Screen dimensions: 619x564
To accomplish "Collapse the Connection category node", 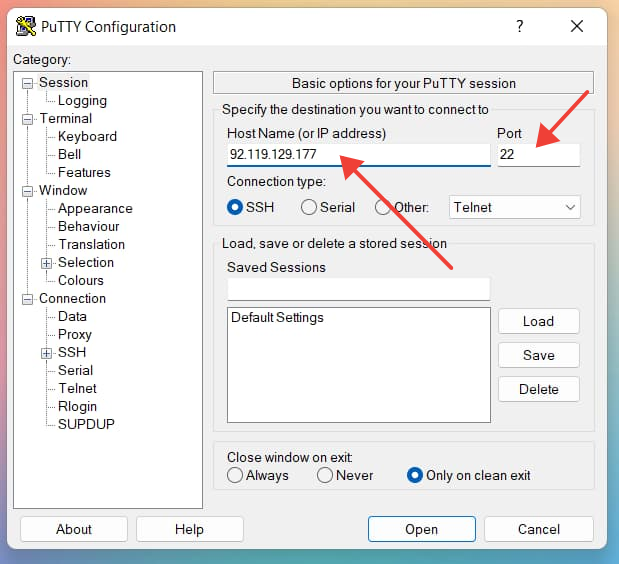I will (28, 299).
